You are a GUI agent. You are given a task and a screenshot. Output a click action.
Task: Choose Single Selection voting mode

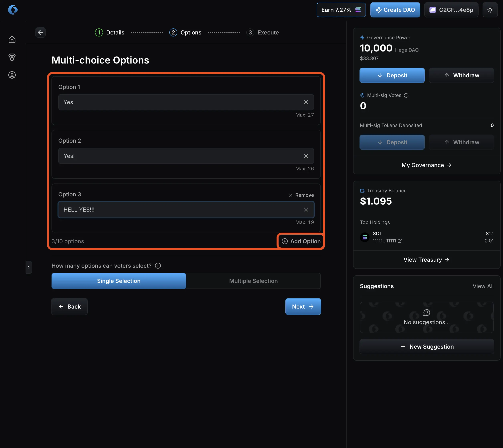119,281
